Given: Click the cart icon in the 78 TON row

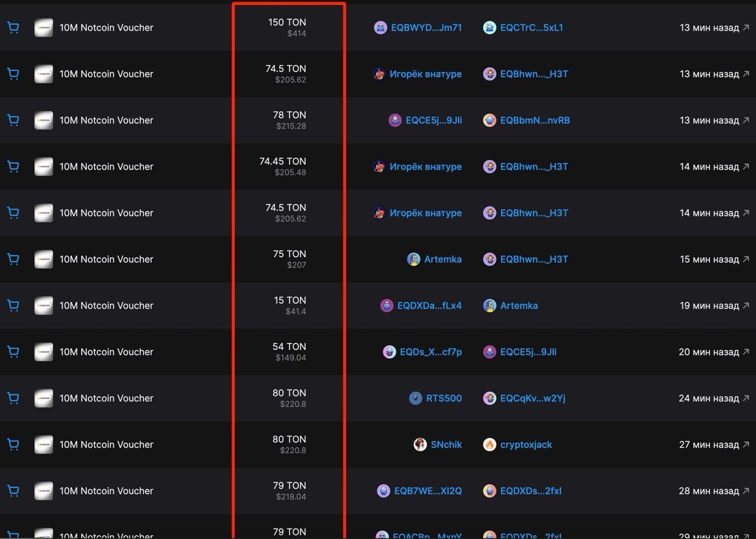Looking at the screenshot, I should 13,121.
